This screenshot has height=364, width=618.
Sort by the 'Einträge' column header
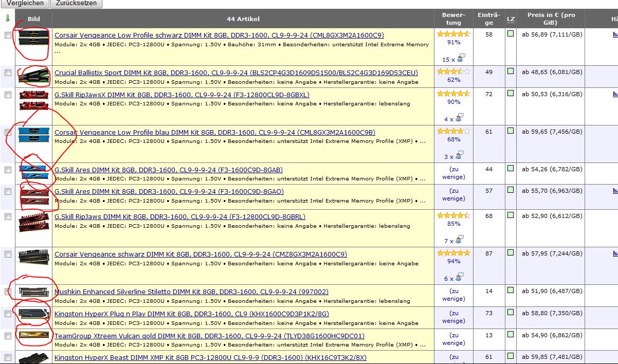[x=489, y=19]
